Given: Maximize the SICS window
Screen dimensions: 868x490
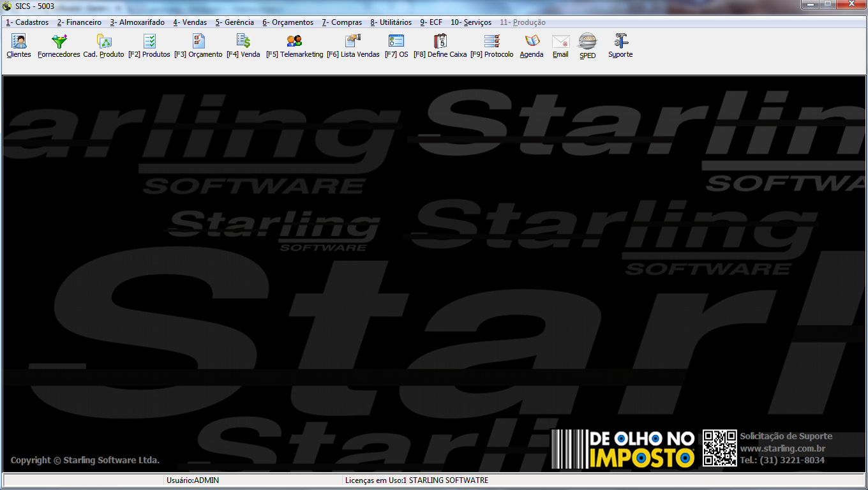Looking at the screenshot, I should pos(828,4).
